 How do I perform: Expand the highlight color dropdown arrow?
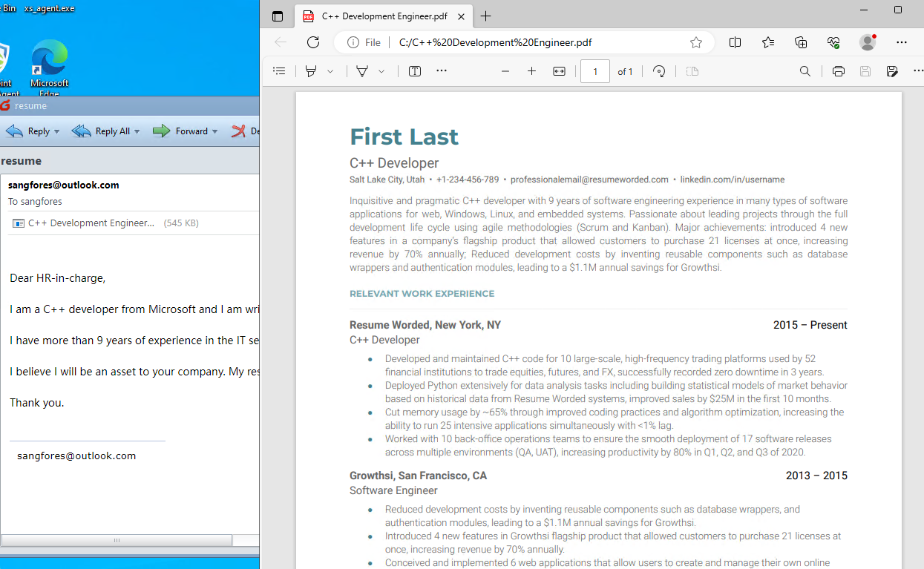(x=330, y=71)
